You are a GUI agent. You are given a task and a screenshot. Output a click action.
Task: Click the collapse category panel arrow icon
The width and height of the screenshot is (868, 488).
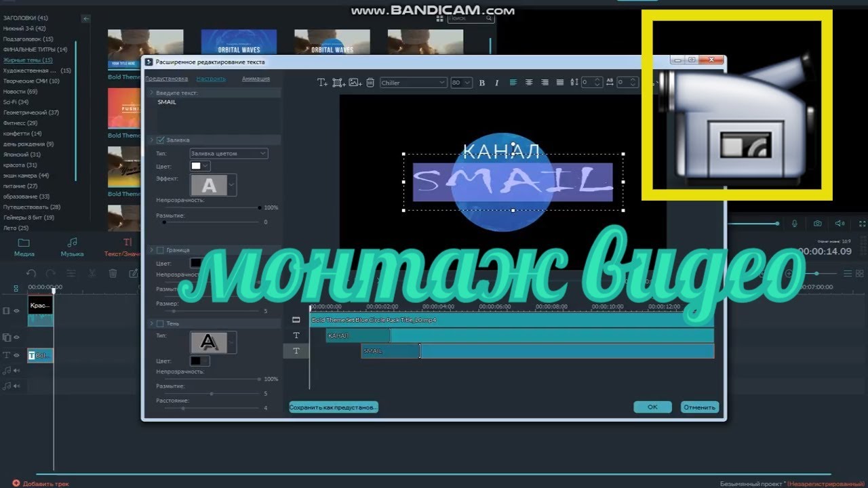(85, 19)
